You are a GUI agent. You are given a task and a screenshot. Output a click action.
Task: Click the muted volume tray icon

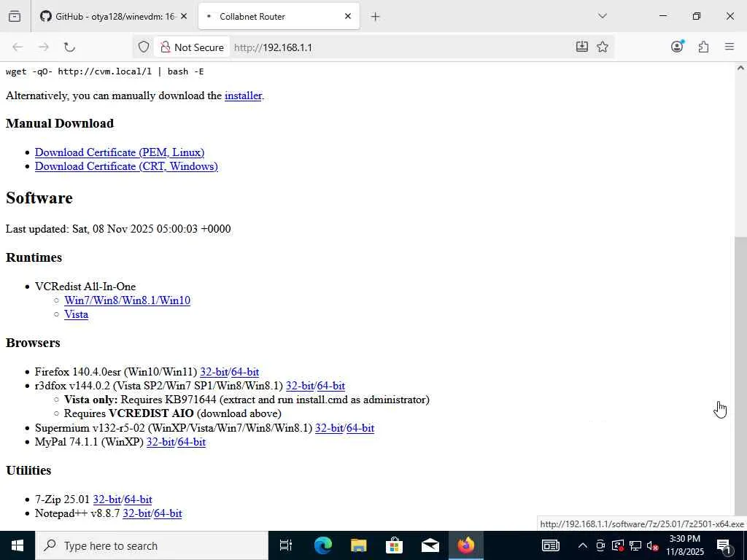click(x=653, y=545)
